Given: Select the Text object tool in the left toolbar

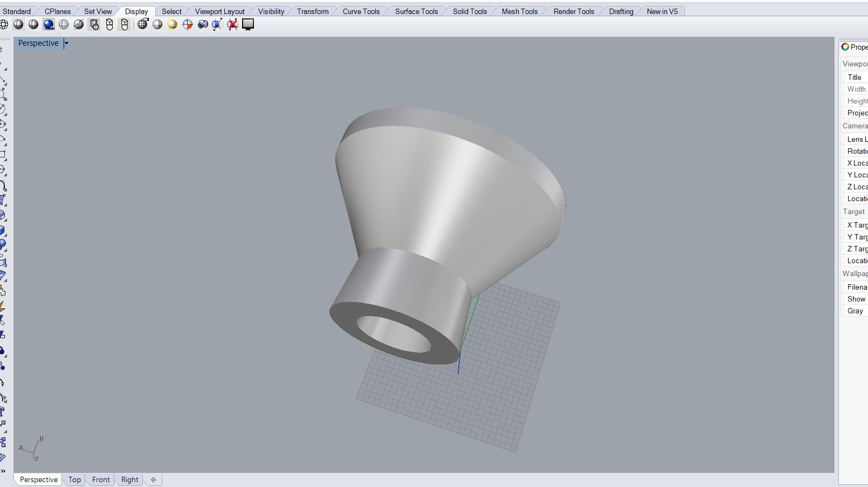Looking at the screenshot, I should point(3,411).
